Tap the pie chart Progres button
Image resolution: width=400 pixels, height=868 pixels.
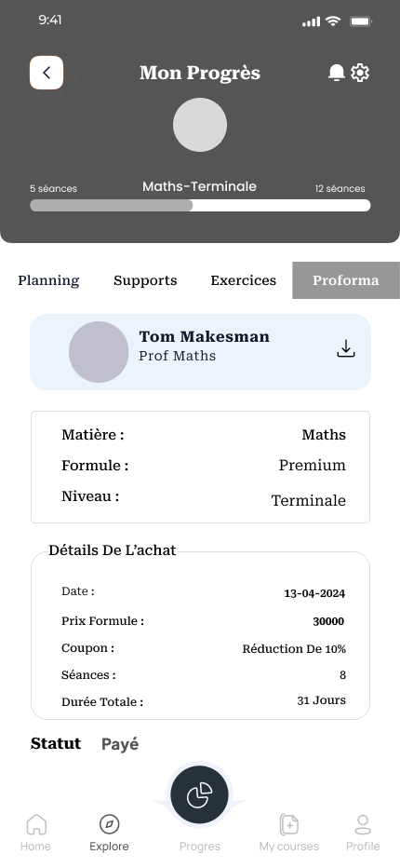[199, 795]
